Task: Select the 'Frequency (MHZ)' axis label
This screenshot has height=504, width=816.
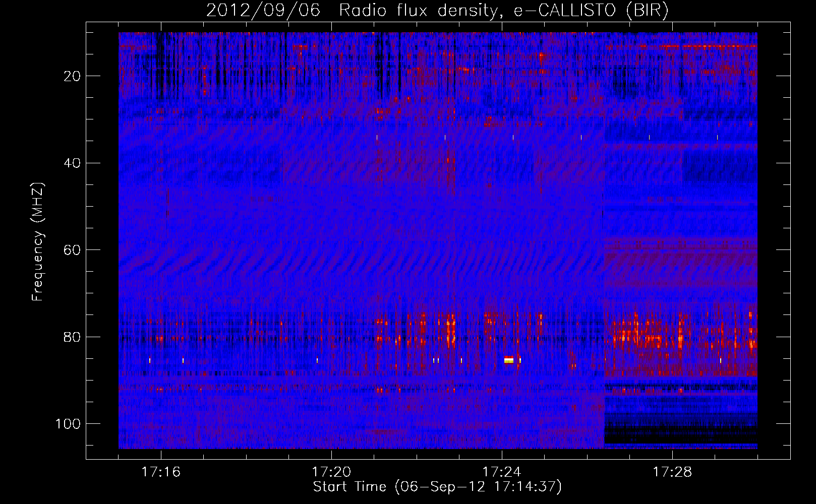Action: point(38,242)
